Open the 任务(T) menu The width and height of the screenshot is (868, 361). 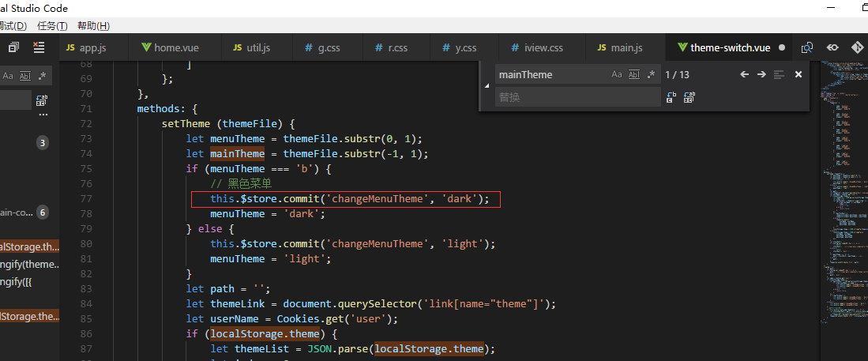[52, 26]
